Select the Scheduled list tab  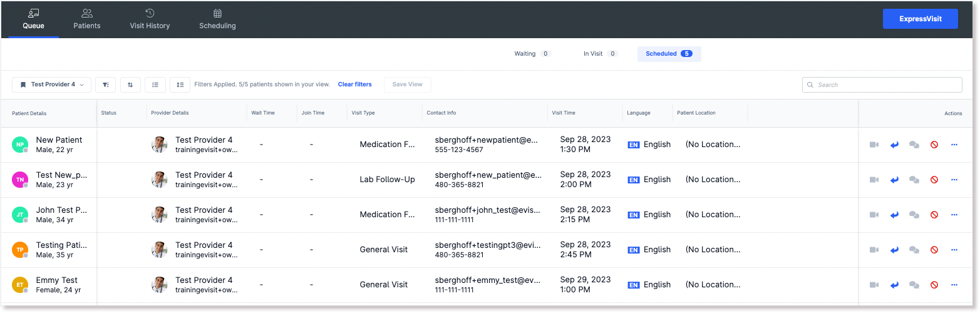pos(669,54)
